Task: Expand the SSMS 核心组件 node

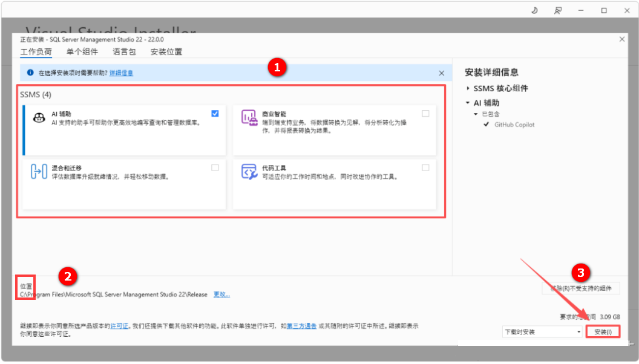Action: [468, 88]
